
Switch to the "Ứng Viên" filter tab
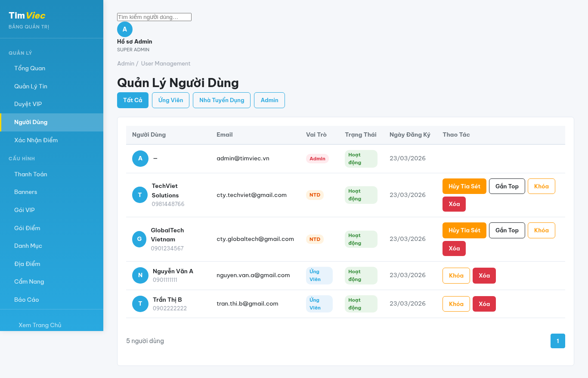tap(170, 100)
